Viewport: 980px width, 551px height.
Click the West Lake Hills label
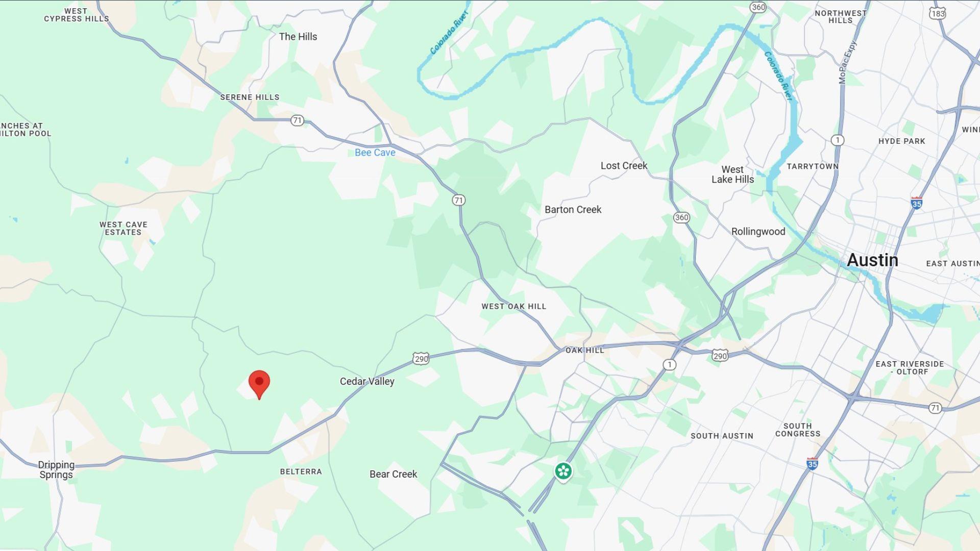[x=732, y=174]
